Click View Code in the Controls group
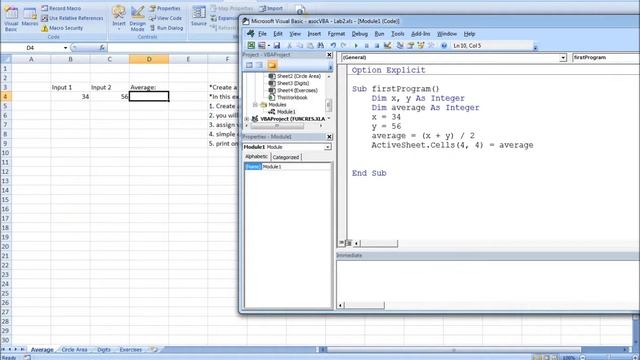 165,18
